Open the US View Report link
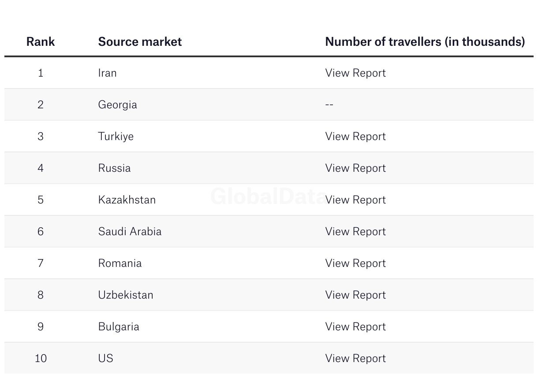 (355, 359)
